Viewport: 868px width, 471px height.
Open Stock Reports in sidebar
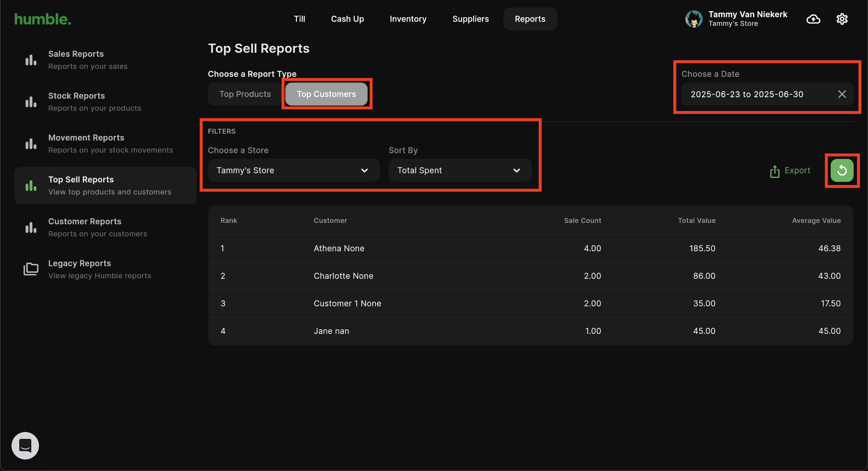coord(105,102)
